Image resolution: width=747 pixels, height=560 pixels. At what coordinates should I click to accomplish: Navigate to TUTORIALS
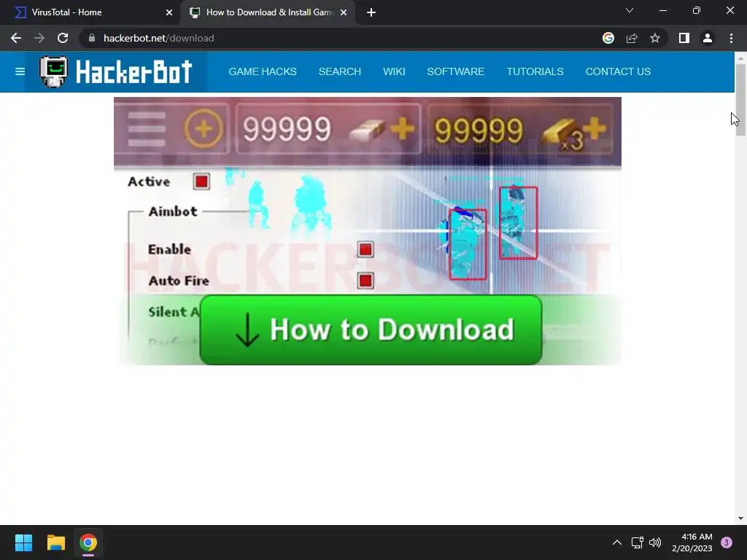(x=535, y=71)
